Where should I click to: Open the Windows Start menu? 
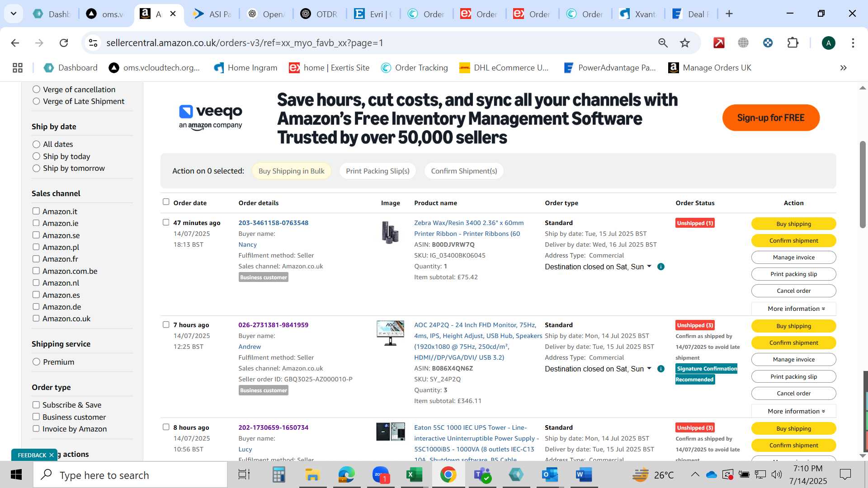16,475
